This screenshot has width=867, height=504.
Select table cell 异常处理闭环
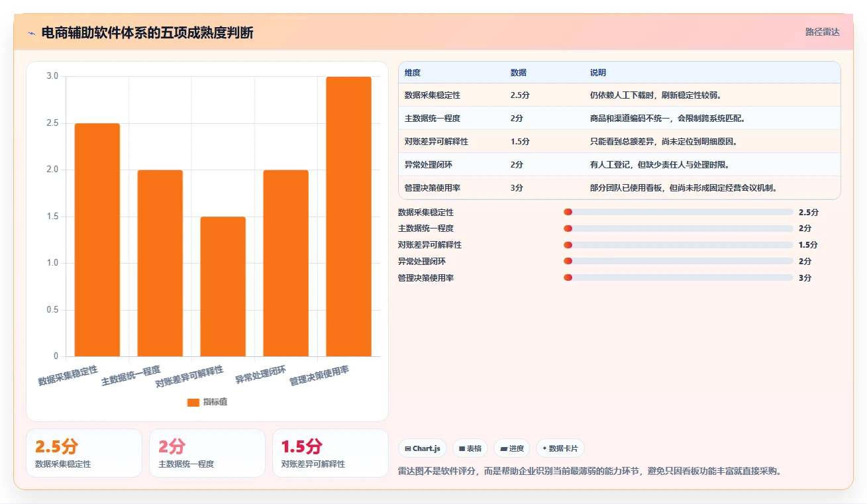429,165
